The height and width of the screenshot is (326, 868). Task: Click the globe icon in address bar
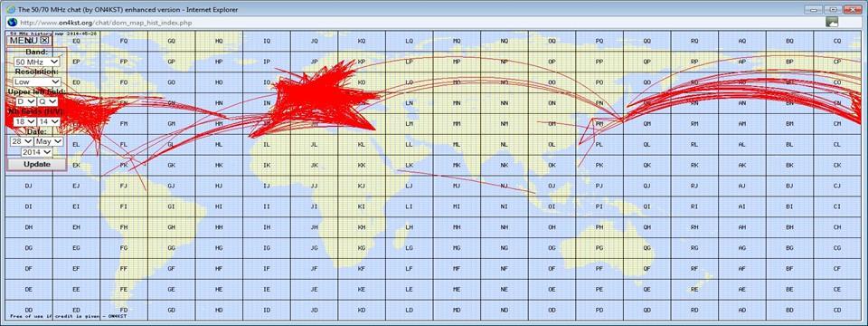pos(12,22)
